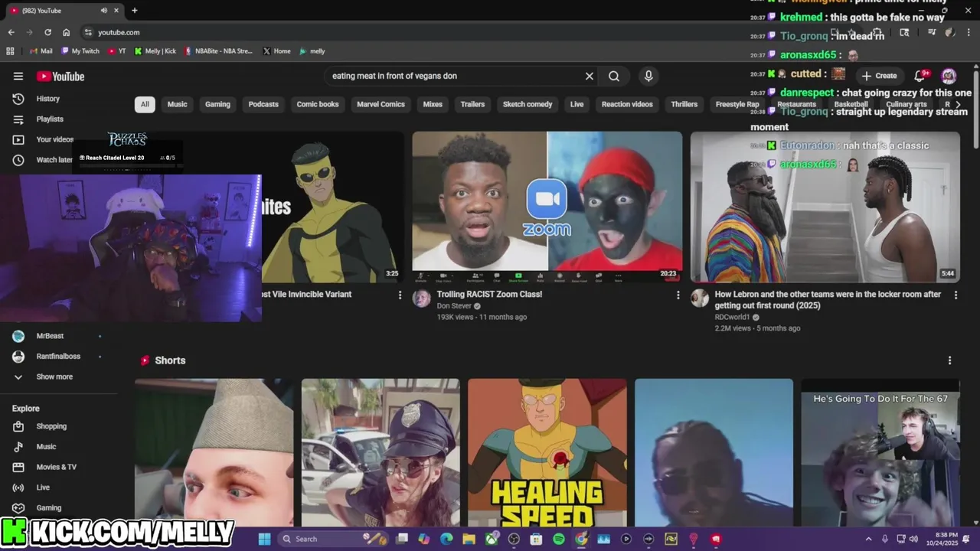Open Shopping under Explore
This screenshot has height=551, width=980.
pos(51,426)
